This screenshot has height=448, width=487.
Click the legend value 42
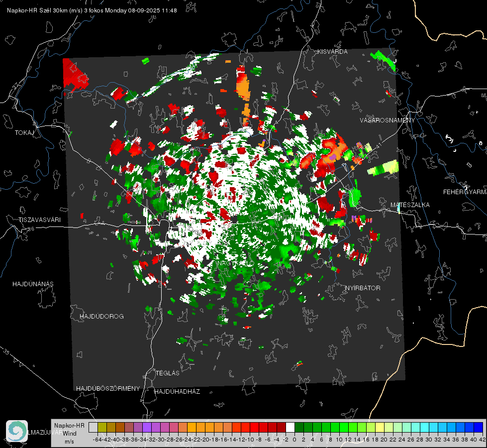[483, 440]
